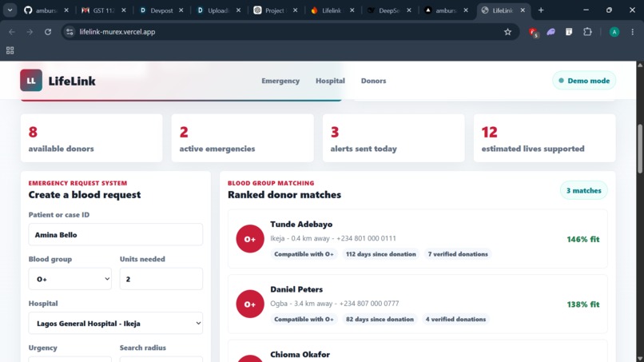Bookmark this page with the star icon

click(507, 32)
